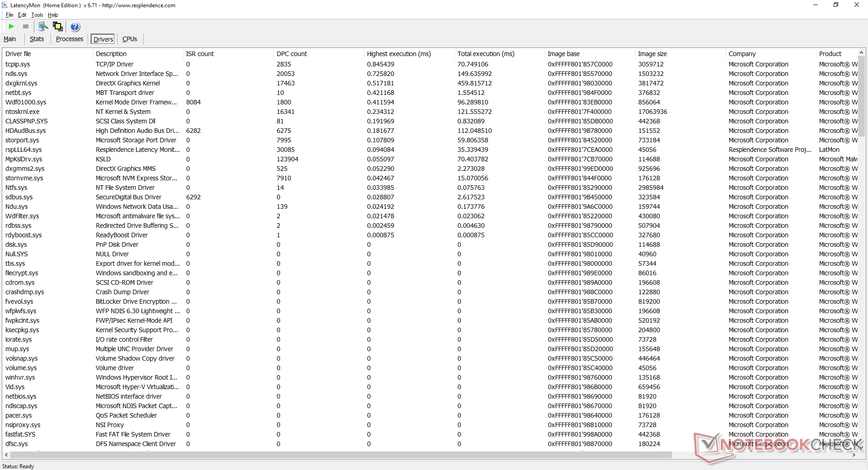This screenshot has height=470, width=868.
Task: Click image base 0xFFFFF801'7CEA0000
Action: 580,150
